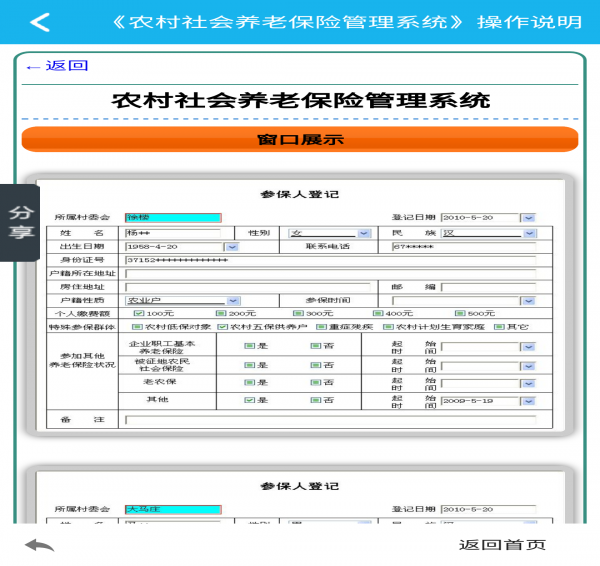Click the ←返回 link
The width and height of the screenshot is (600, 566).
(57, 66)
